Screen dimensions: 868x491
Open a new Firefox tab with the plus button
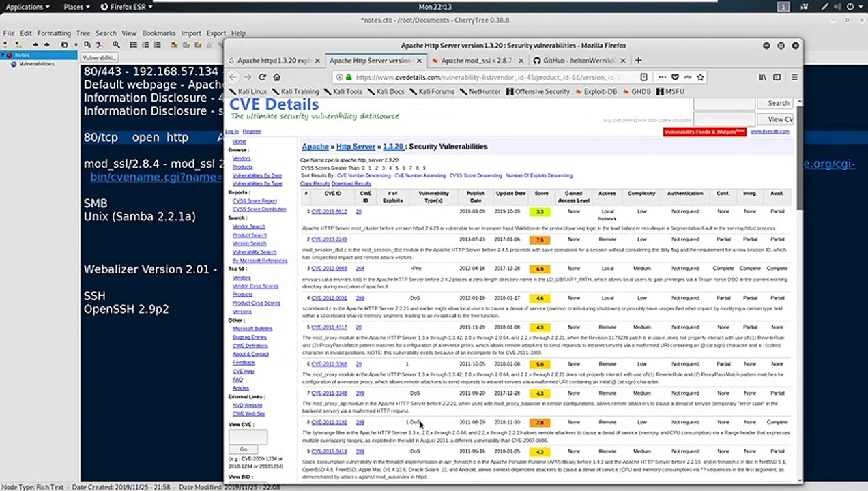[639, 60]
